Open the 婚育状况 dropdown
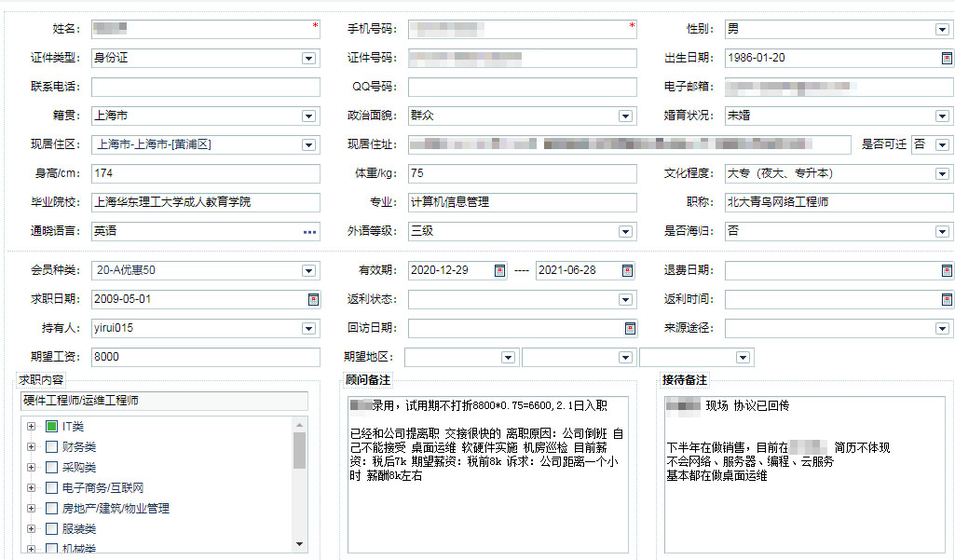 click(942, 116)
